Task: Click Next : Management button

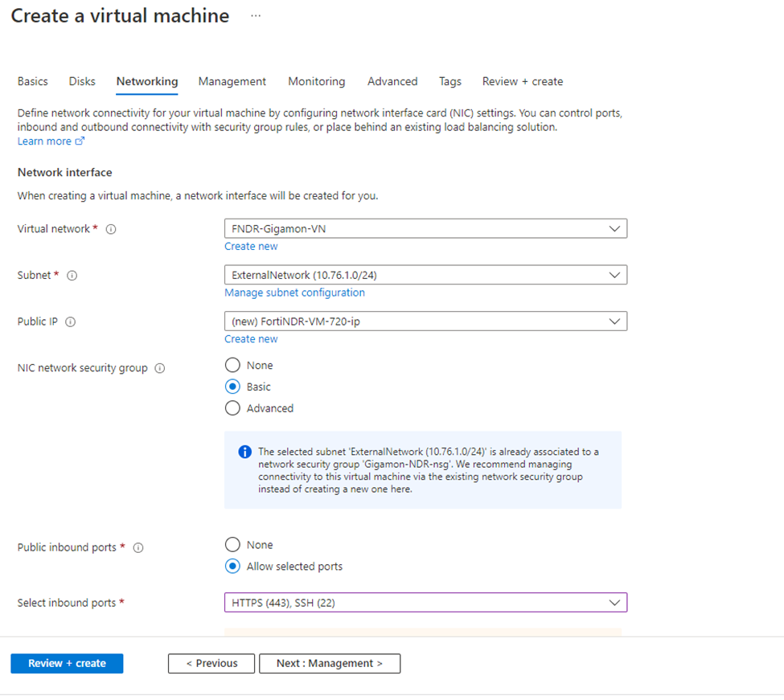Action: click(x=330, y=663)
